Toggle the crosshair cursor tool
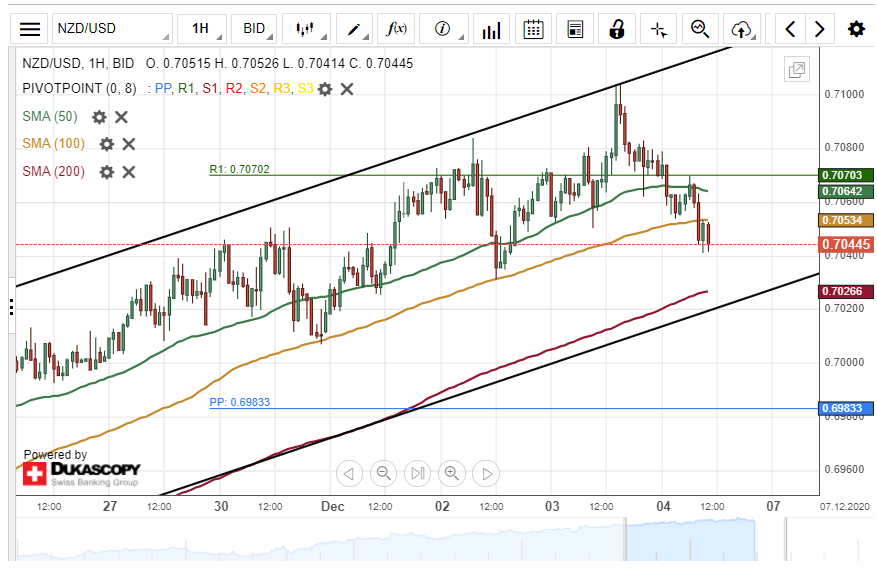 pos(658,29)
